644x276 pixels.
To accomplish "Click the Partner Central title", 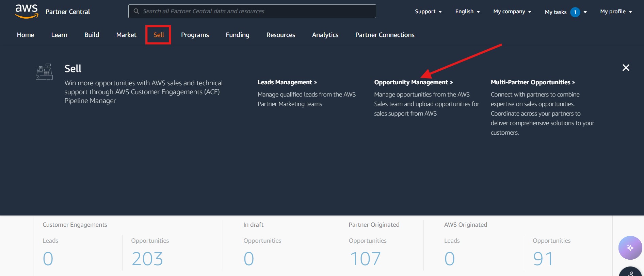I will [x=68, y=12].
